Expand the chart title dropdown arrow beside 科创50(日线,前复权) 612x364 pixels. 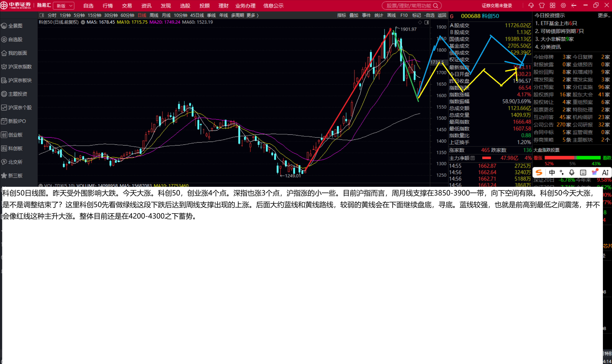(x=83, y=22)
